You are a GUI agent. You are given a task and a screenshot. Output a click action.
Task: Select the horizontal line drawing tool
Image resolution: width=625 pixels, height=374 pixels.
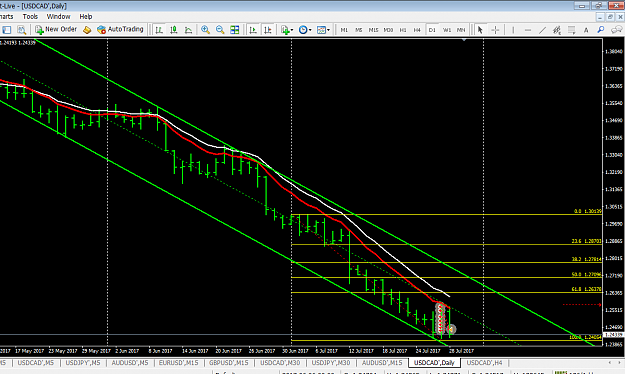pyautogui.click(x=528, y=30)
